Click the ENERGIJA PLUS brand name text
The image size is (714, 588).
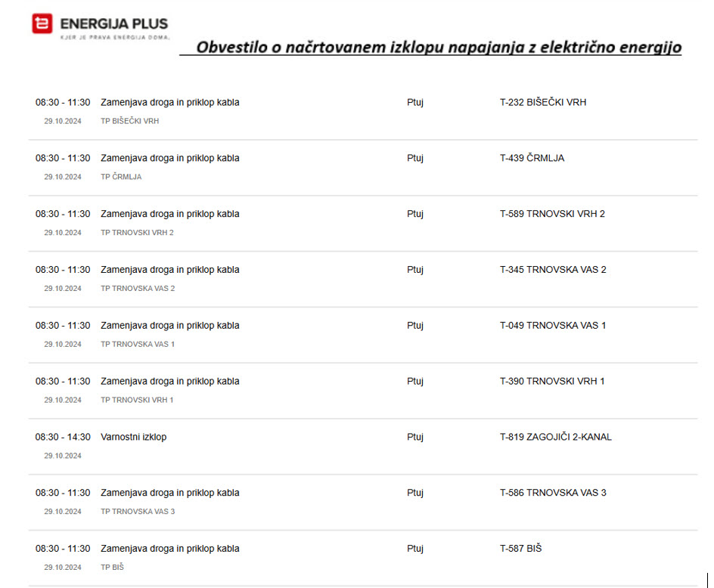114,23
